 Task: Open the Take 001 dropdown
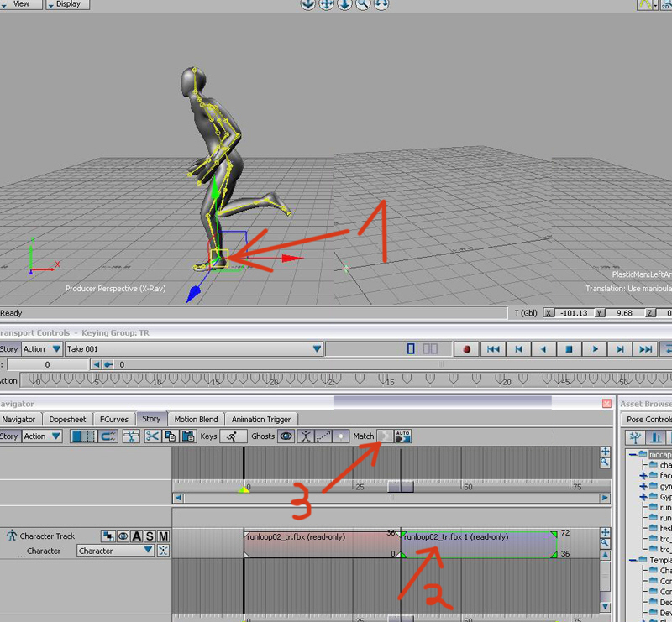point(317,348)
